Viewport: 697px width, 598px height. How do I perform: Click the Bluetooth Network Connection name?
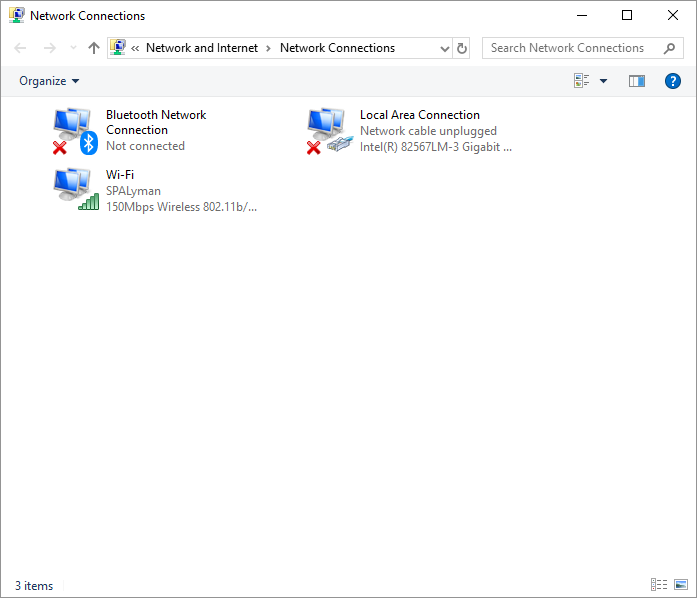pos(156,122)
